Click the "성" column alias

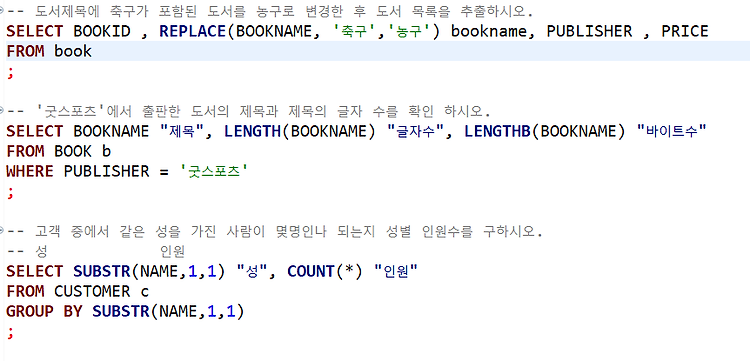252,272
